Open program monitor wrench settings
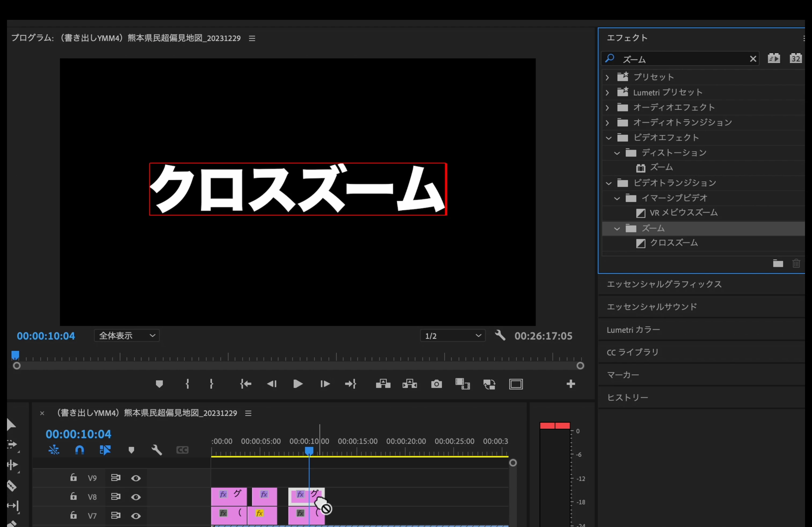The image size is (812, 527). coord(500,335)
